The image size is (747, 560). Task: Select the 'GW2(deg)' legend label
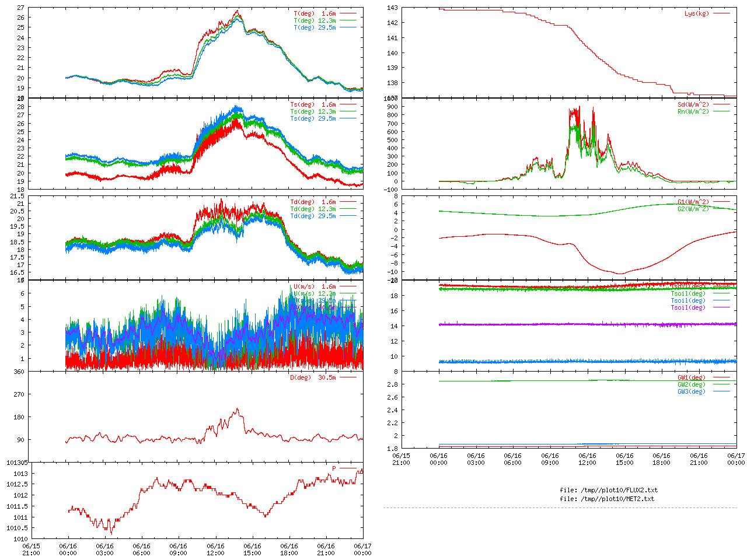coord(692,385)
